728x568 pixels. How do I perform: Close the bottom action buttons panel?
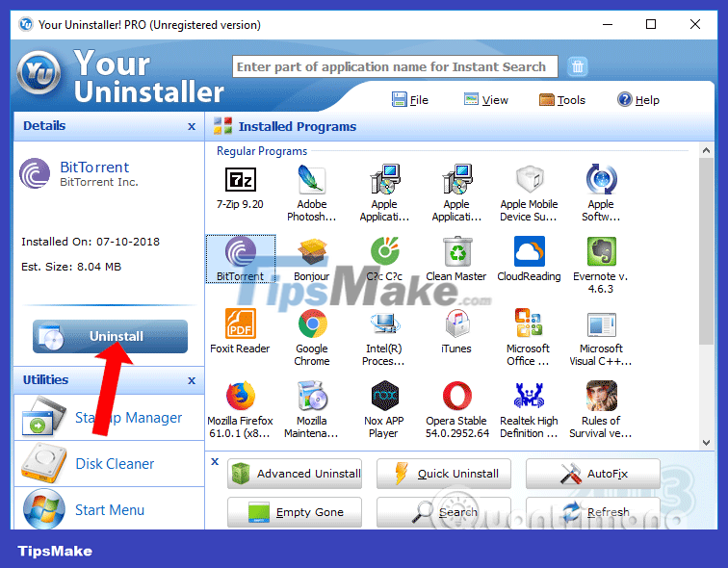[x=215, y=462]
